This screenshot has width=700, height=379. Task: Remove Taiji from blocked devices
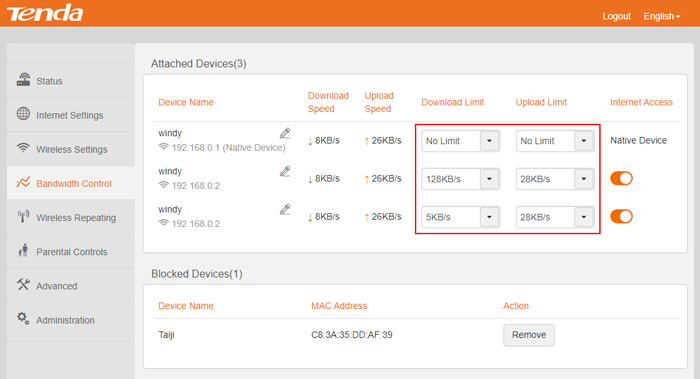(529, 335)
